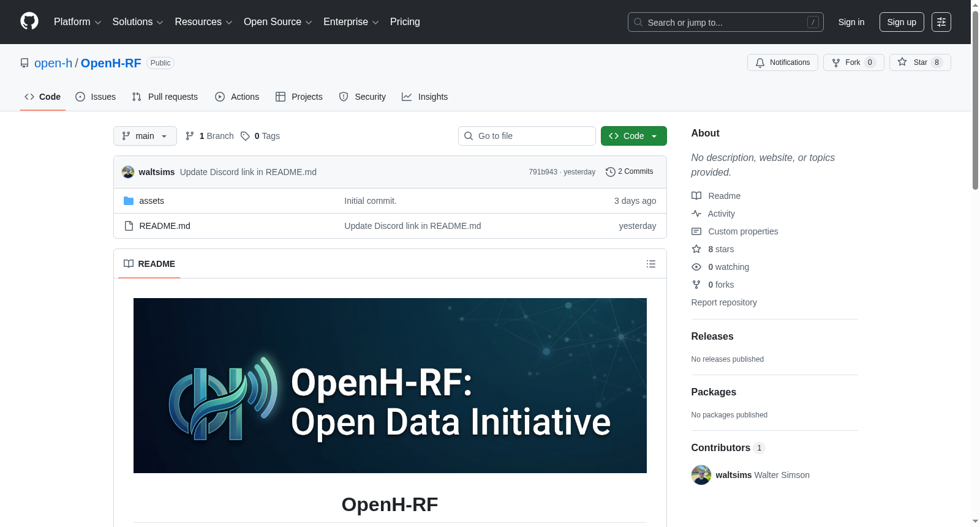Open the Pull requests tab
The height and width of the screenshot is (527, 980).
pyautogui.click(x=165, y=97)
